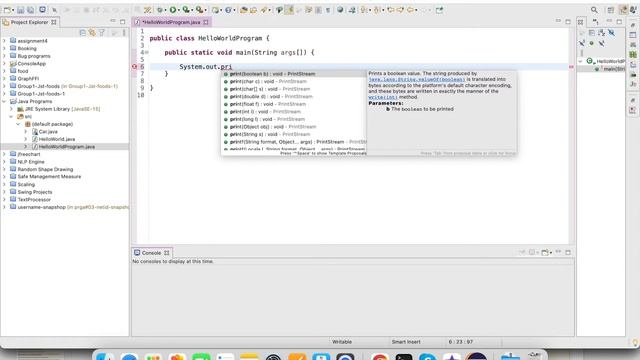The width and height of the screenshot is (640, 360).
Task: Toggle Hide Static Members in Outline
Action: (x=582, y=43)
